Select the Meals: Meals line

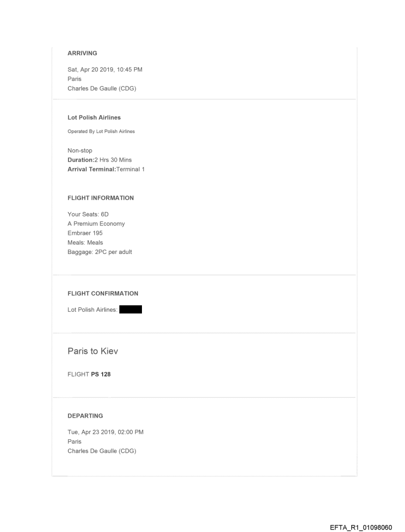coord(85,242)
